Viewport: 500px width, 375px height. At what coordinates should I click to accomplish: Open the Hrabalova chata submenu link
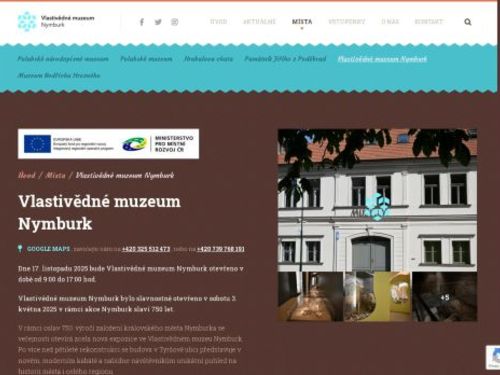click(x=208, y=59)
